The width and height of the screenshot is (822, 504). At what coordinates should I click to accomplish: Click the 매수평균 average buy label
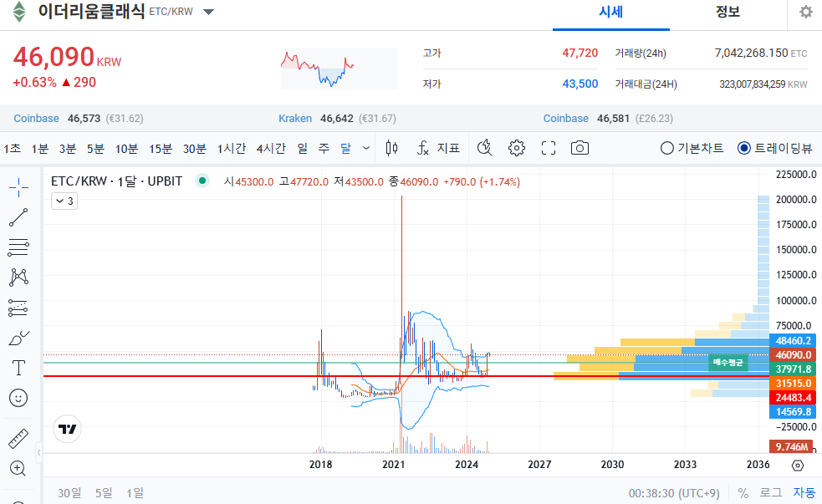point(728,363)
